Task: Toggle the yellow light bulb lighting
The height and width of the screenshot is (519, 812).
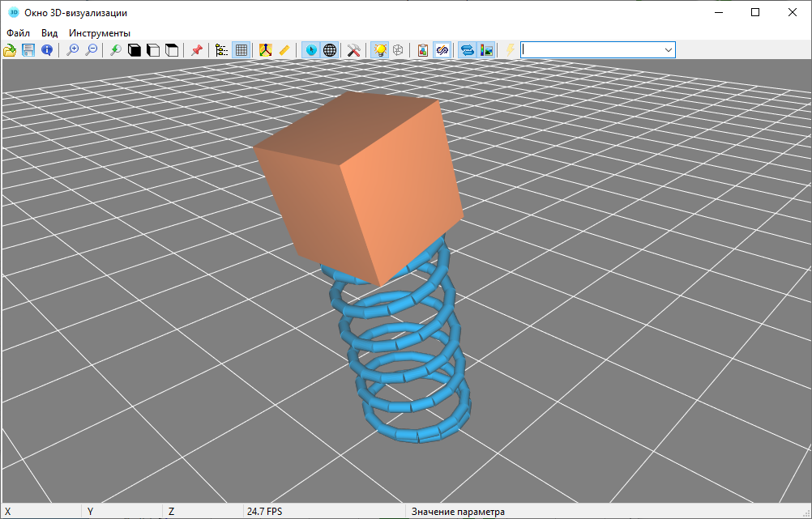Action: [x=379, y=50]
